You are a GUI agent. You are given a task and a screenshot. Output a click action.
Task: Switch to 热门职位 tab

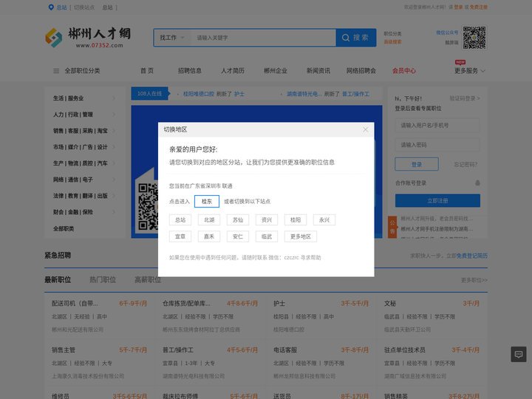coord(103,280)
